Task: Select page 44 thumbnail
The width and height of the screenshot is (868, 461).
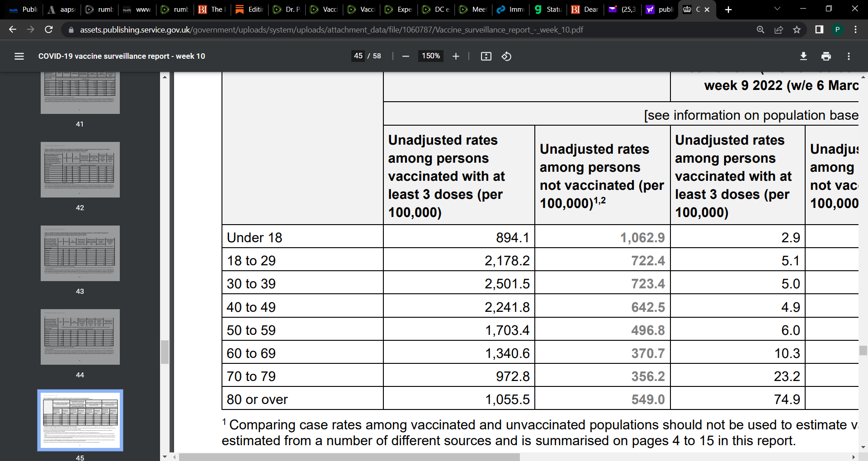Action: pyautogui.click(x=80, y=337)
